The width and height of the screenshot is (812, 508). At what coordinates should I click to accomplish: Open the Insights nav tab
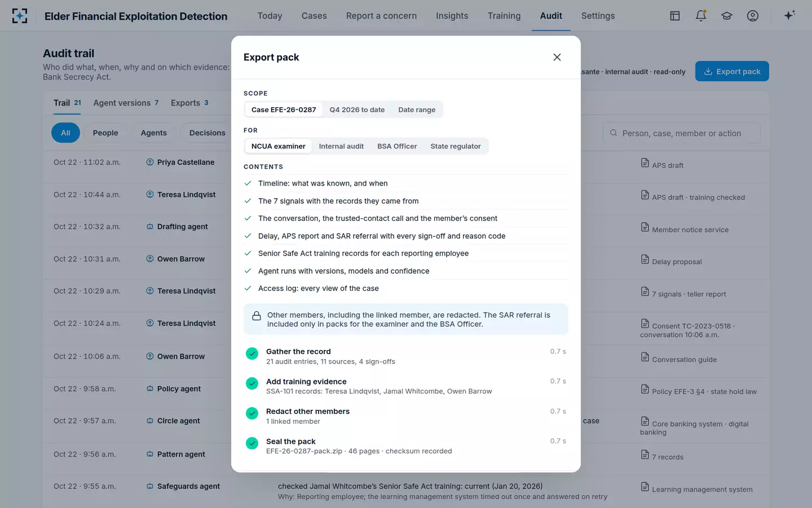click(x=452, y=16)
